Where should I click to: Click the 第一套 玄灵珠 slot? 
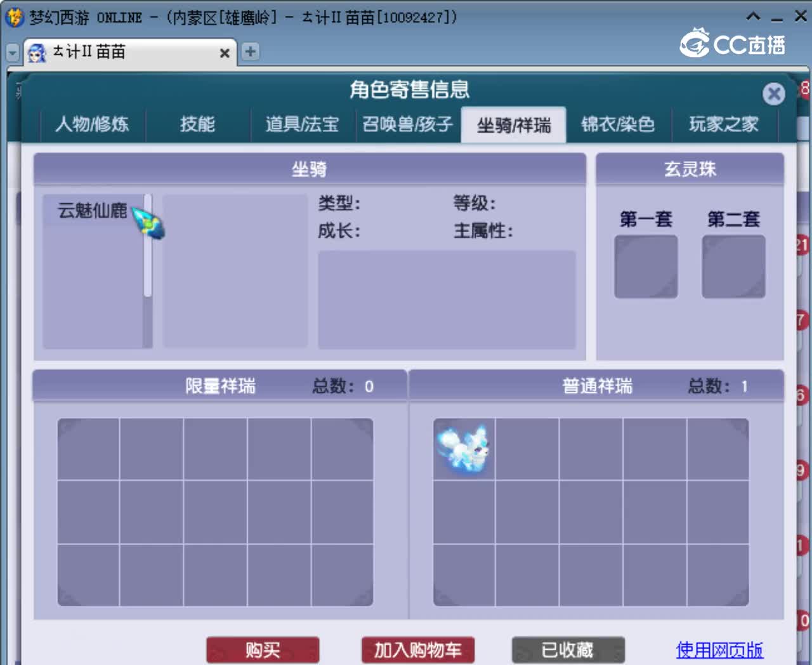pyautogui.click(x=646, y=267)
